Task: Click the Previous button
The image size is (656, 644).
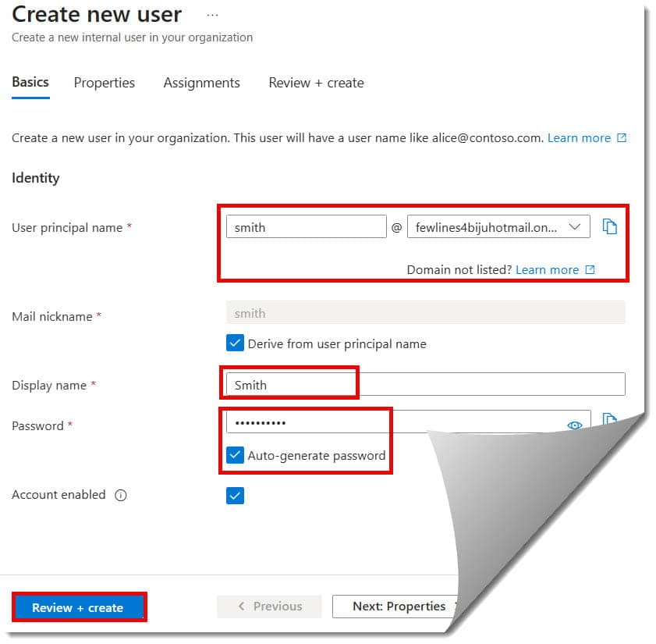Action: coord(269,606)
